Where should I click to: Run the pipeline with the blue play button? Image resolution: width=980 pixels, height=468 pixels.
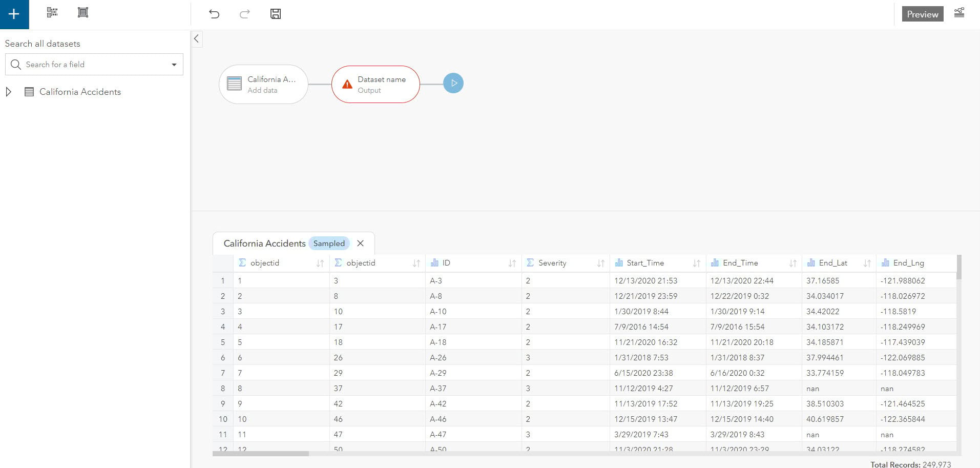(453, 83)
